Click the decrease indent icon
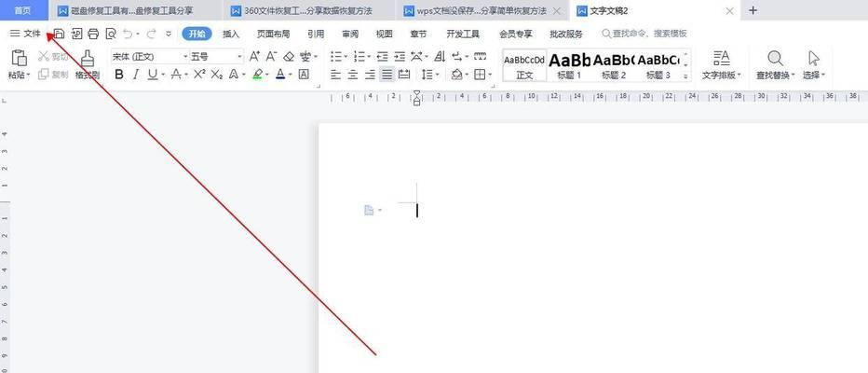This screenshot has height=373, width=868. pos(382,56)
